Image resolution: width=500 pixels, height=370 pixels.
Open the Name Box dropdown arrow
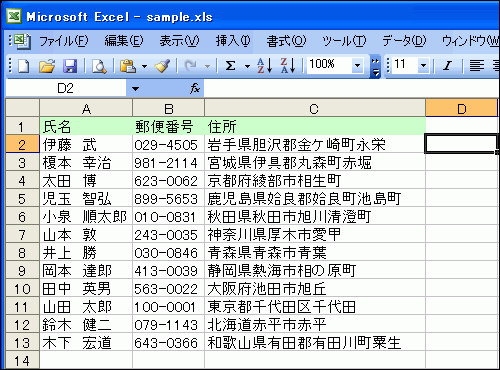click(x=135, y=89)
